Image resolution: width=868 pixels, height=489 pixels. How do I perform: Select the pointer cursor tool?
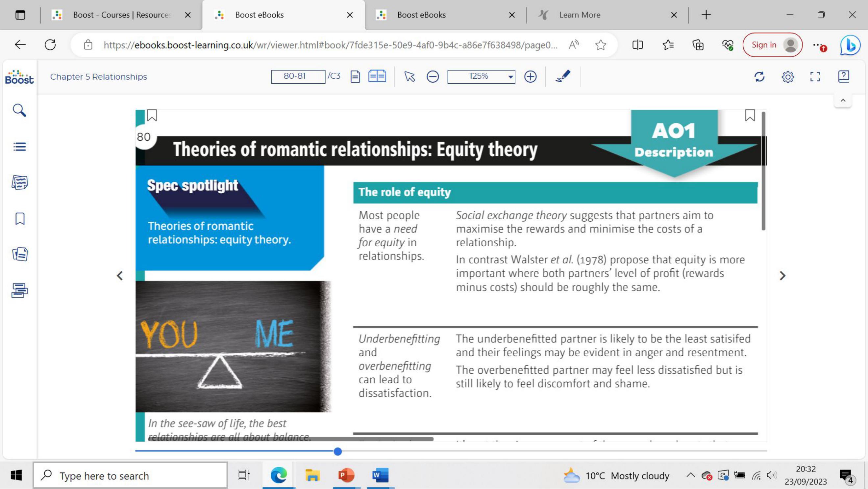coord(409,76)
